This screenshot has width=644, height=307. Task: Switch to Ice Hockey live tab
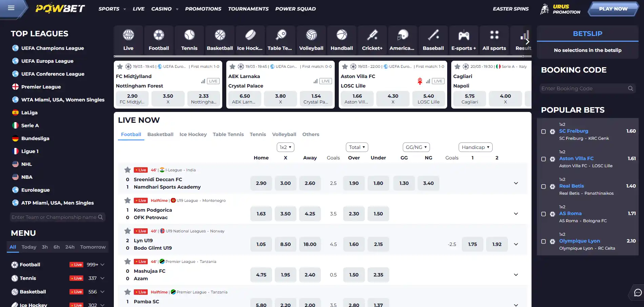pyautogui.click(x=193, y=134)
